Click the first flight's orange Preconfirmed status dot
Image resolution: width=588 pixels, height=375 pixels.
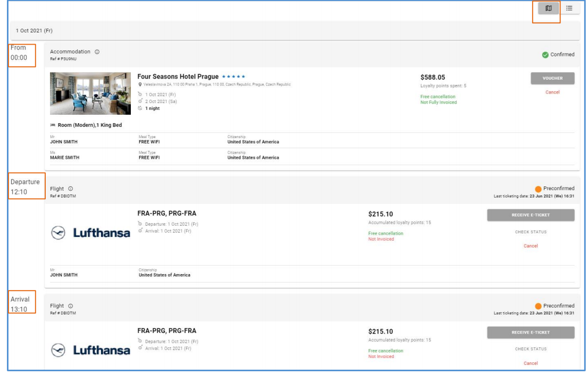tap(538, 189)
